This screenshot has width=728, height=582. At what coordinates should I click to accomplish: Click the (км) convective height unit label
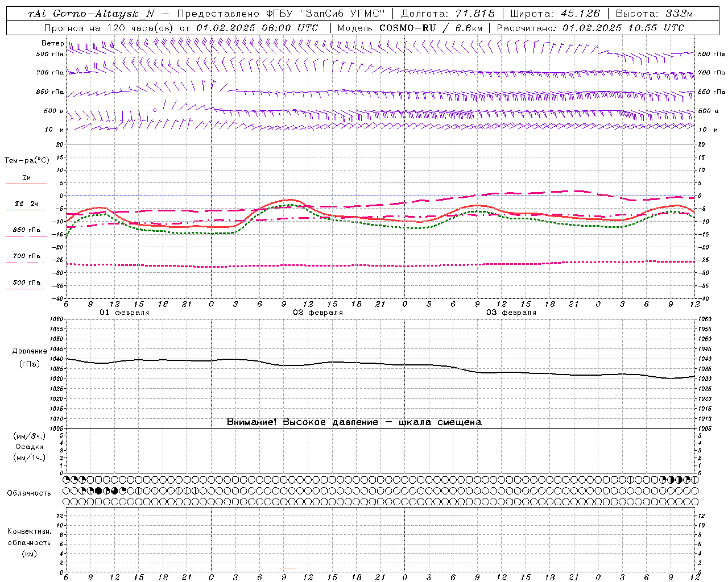(29, 554)
